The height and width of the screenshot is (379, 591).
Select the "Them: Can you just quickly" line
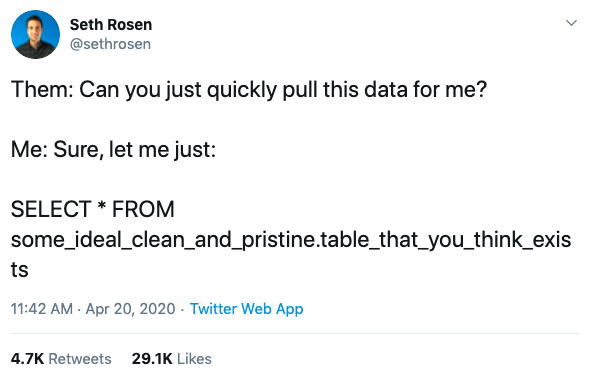(x=249, y=90)
